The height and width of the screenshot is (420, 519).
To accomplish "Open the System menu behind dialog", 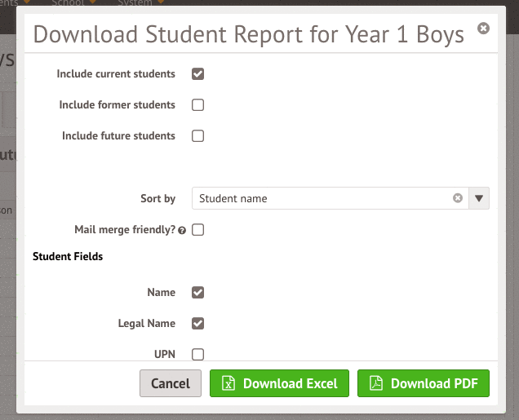I will tap(140, 2).
